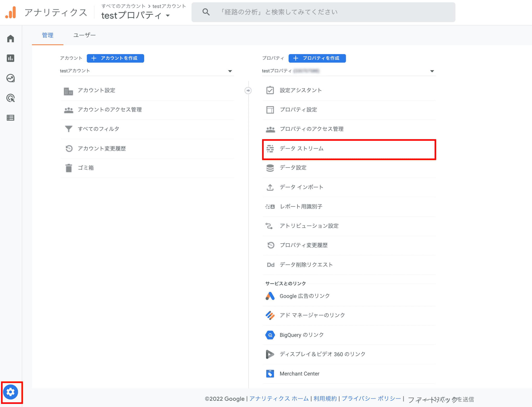Viewport: 532px width, 407px height.
Task: Open プロパティ設定 entry text
Action: coord(298,110)
